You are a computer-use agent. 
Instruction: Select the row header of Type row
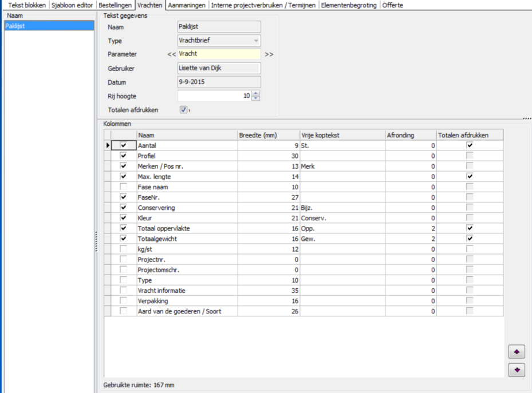tap(108, 280)
